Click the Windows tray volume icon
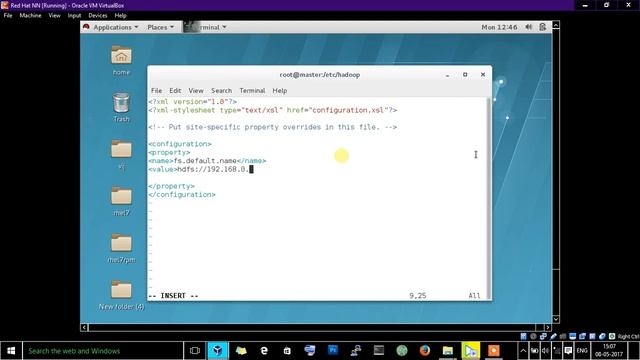Image resolution: width=640 pixels, height=360 pixels. (x=545, y=351)
